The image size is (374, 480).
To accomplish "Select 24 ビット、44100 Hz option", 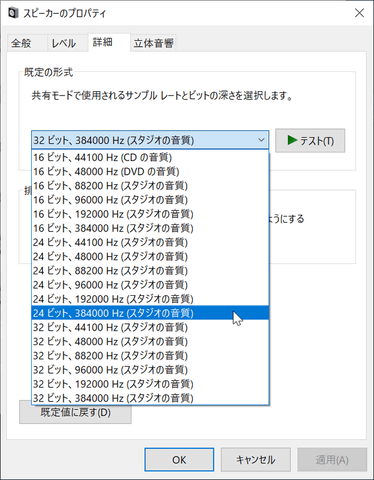I will (x=150, y=242).
